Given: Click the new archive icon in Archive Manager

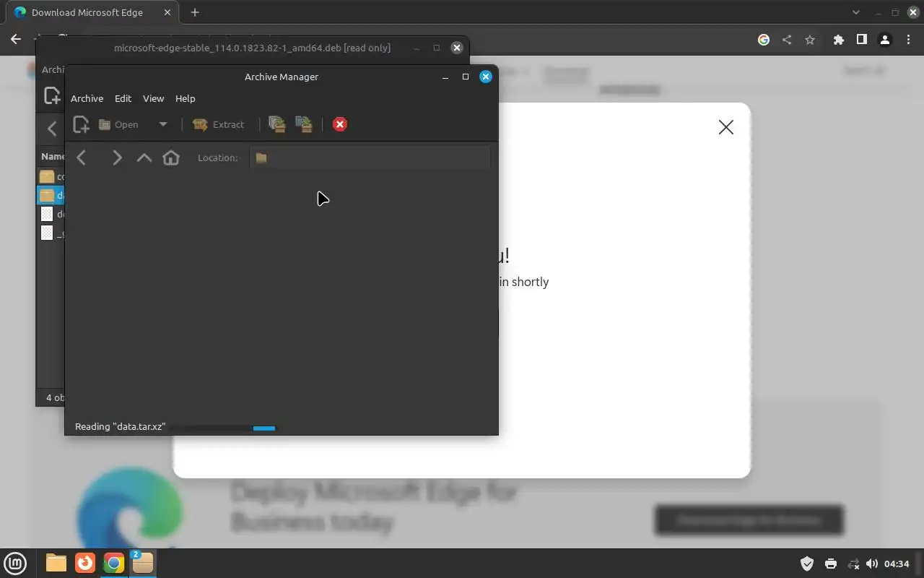Looking at the screenshot, I should click(81, 124).
